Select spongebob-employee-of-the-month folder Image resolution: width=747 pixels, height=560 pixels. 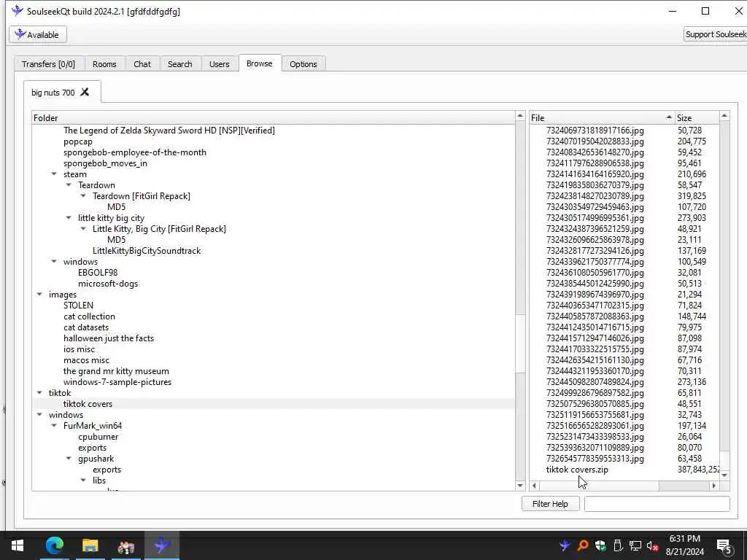[135, 152]
